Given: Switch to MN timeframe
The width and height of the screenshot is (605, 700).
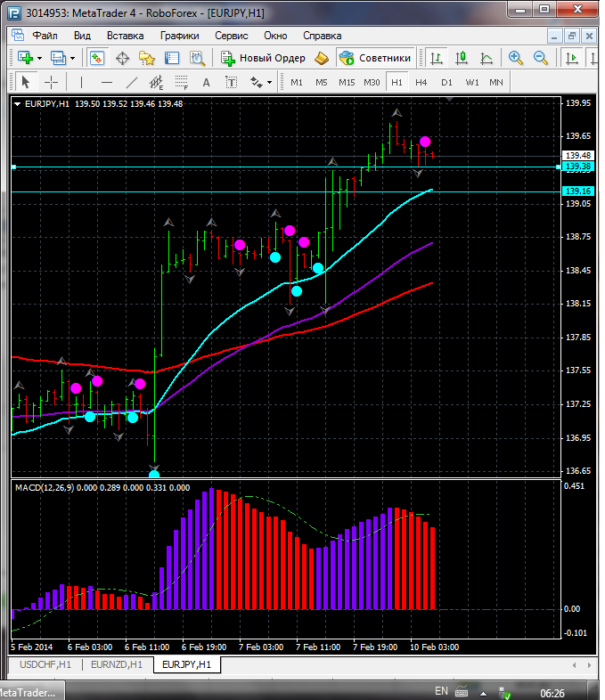Looking at the screenshot, I should 496,82.
